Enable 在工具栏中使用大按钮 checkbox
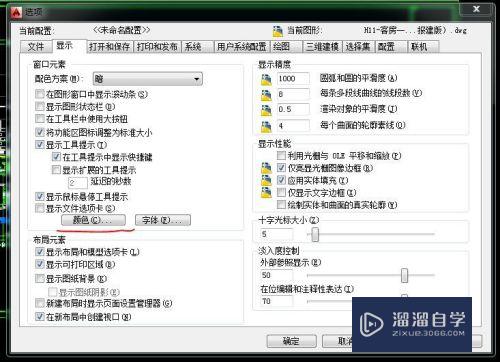This screenshot has height=362, width=500. coord(40,119)
